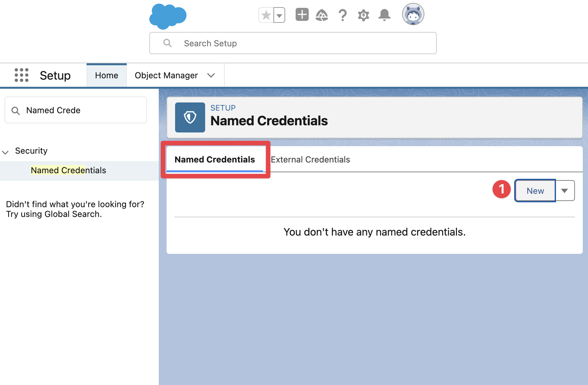Open the App Launcher waffle icon

(22, 75)
